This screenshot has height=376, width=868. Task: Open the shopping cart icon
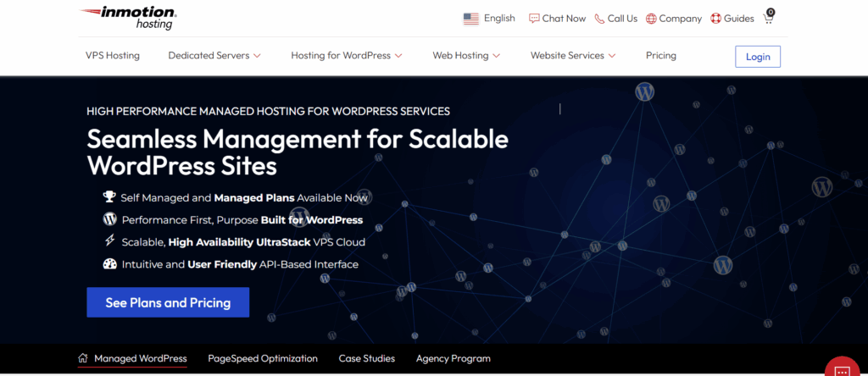(x=768, y=16)
